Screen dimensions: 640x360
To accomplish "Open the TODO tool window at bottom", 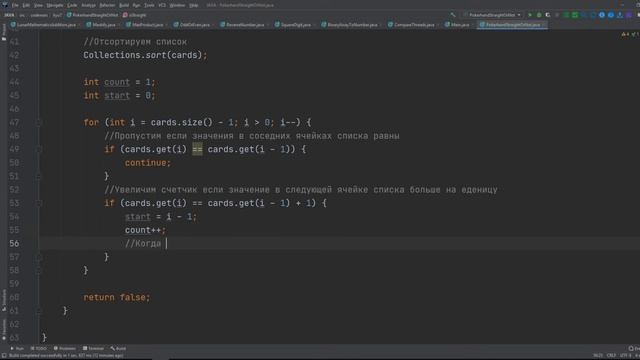I will click(x=39, y=349).
